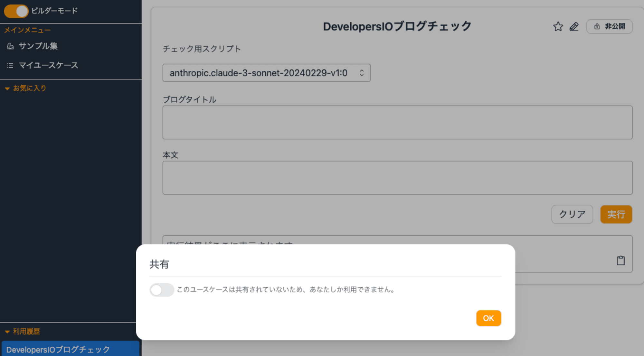Click OK to close the sharing dialog
Screen dimensions: 644x356
(x=488, y=318)
